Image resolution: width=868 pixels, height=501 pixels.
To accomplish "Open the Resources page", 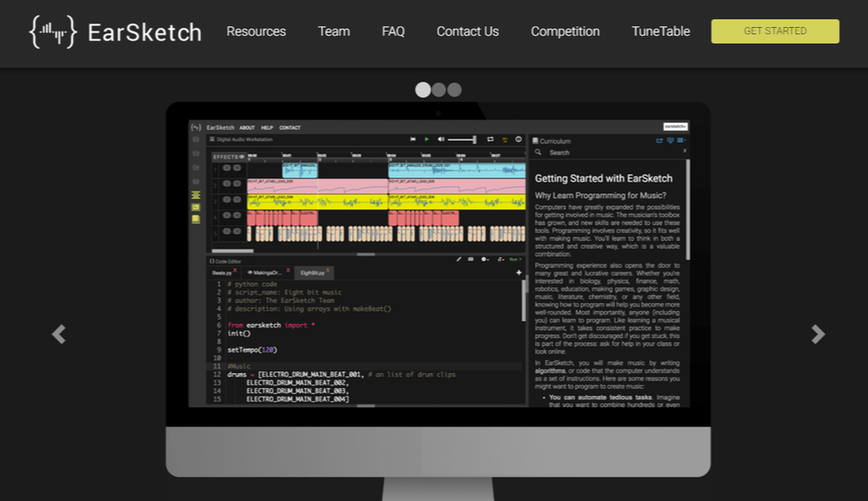I will coord(256,32).
